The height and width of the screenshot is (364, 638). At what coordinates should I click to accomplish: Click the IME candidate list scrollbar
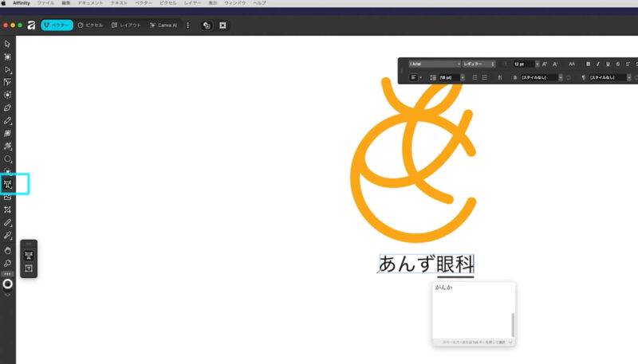(513, 325)
